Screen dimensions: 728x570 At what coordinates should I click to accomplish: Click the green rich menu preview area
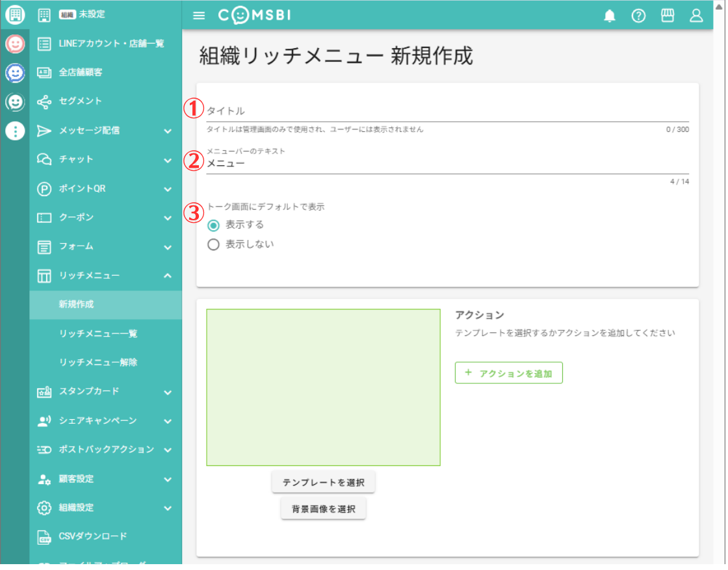coord(323,387)
